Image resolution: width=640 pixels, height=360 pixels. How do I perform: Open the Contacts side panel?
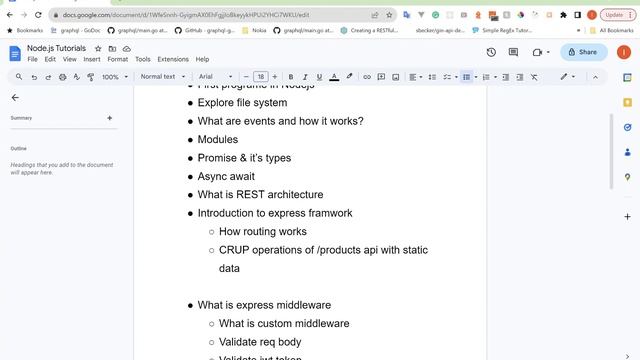tap(627, 152)
